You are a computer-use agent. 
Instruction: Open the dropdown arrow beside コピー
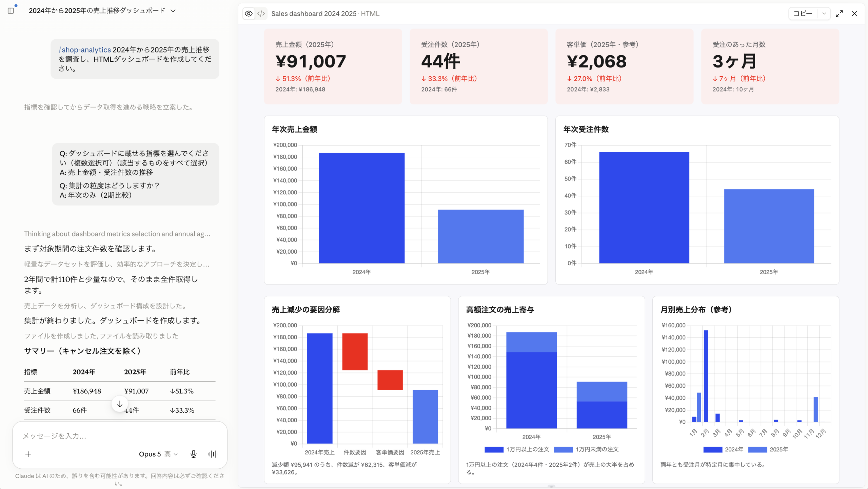click(824, 14)
